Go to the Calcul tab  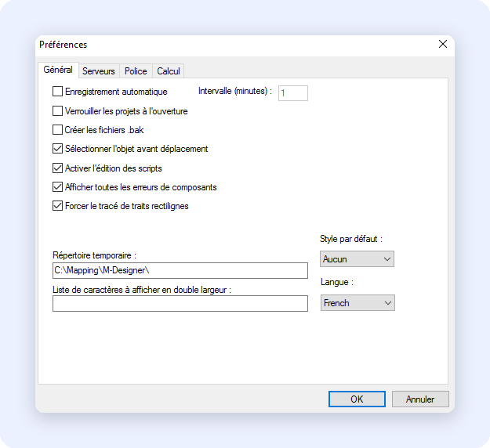[168, 71]
